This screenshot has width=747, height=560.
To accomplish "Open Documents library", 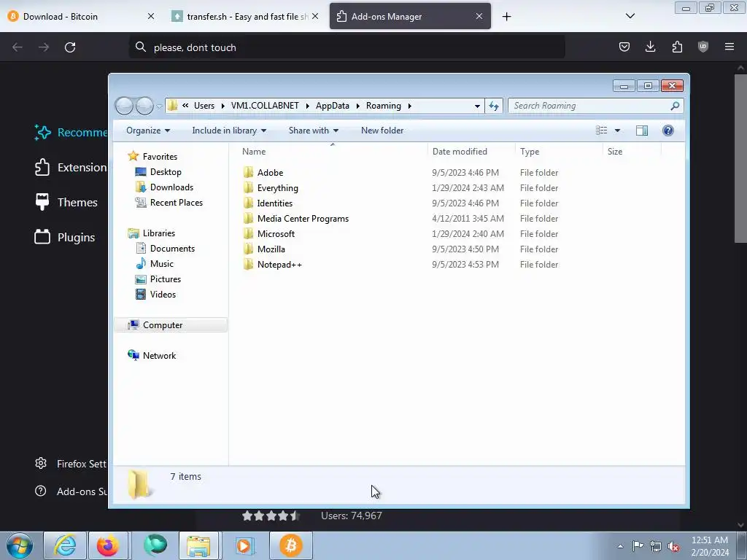I will click(x=172, y=248).
